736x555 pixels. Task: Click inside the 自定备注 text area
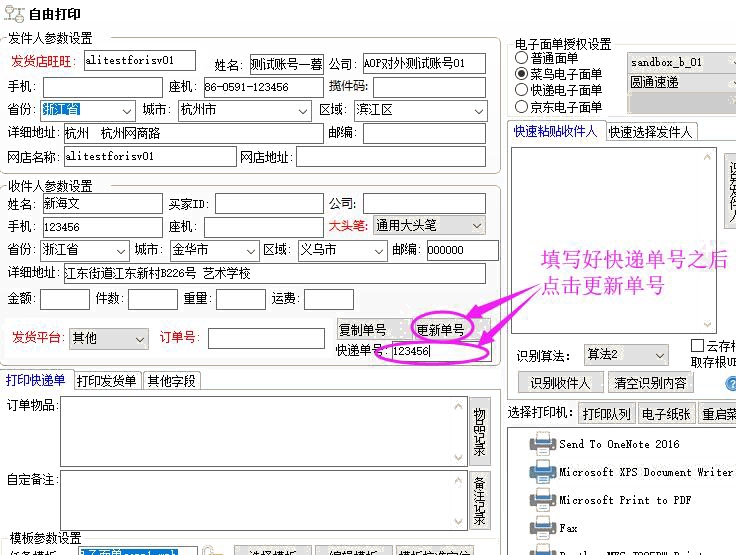(257, 501)
